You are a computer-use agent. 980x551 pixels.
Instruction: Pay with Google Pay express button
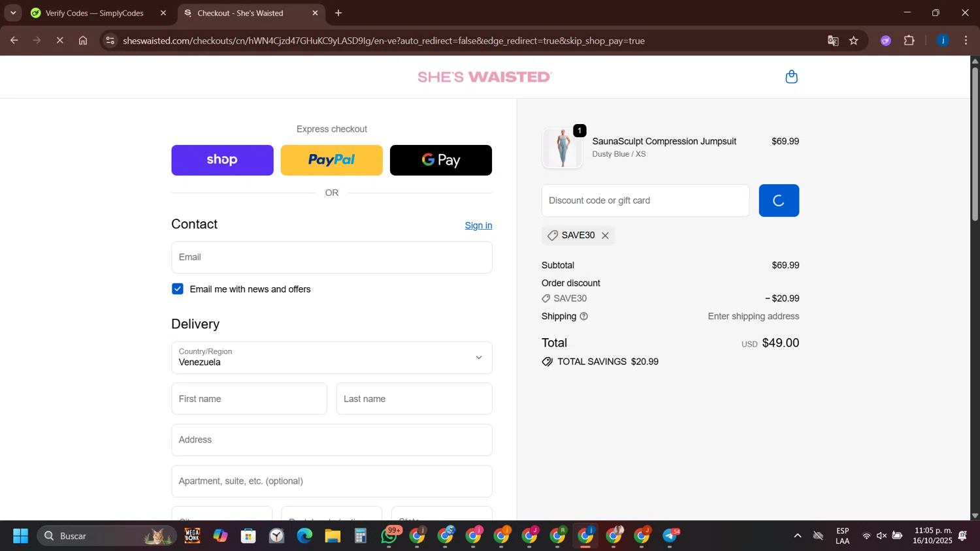tap(441, 160)
